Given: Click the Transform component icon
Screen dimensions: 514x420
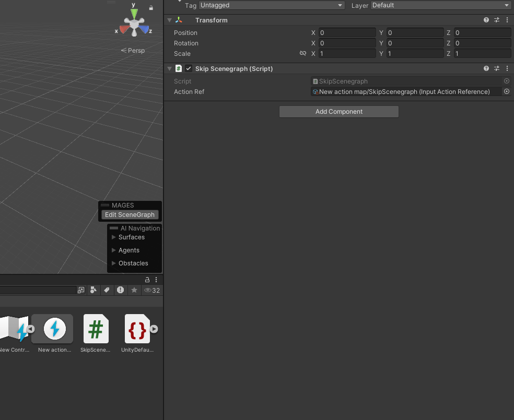Looking at the screenshot, I should tap(179, 20).
